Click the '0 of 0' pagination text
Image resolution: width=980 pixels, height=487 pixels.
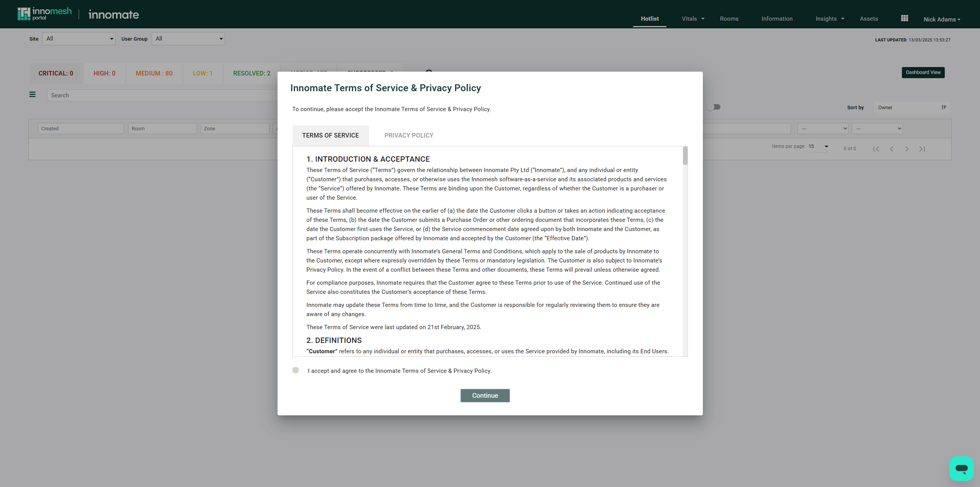point(850,149)
